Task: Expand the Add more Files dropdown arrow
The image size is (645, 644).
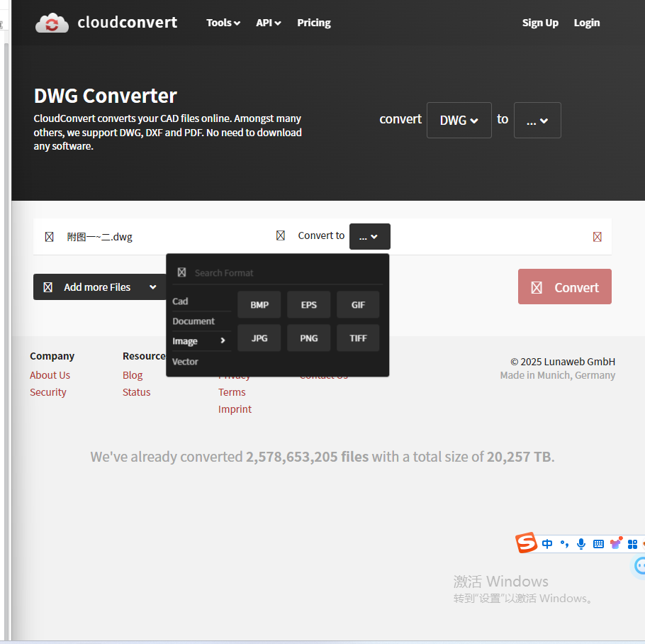Action: point(153,287)
